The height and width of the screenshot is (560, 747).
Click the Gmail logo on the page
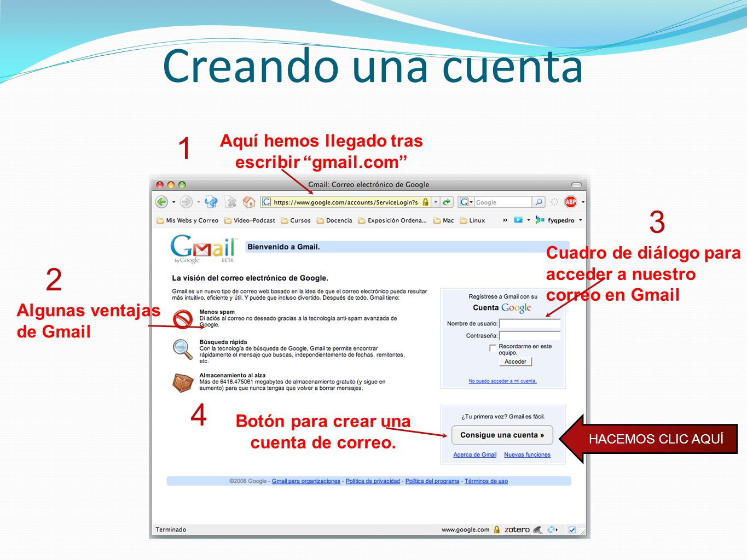click(x=204, y=249)
